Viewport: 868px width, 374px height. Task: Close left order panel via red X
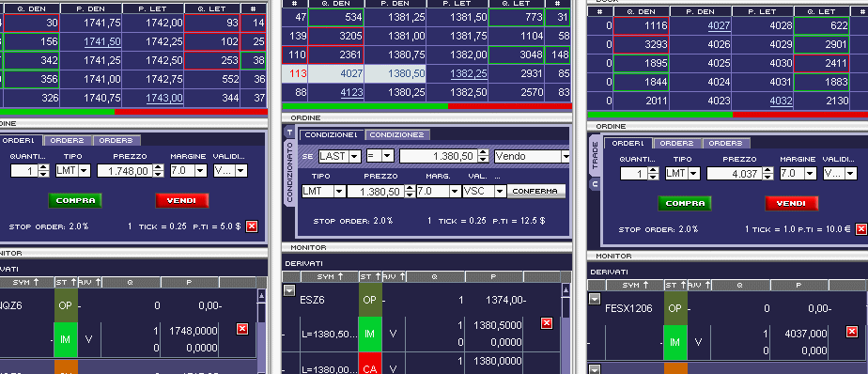(x=252, y=226)
